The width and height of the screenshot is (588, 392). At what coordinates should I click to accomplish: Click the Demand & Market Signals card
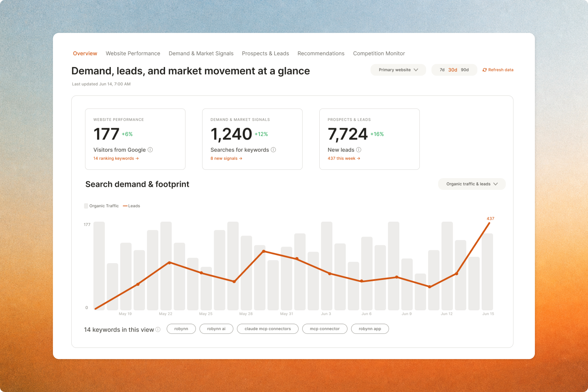pos(252,139)
